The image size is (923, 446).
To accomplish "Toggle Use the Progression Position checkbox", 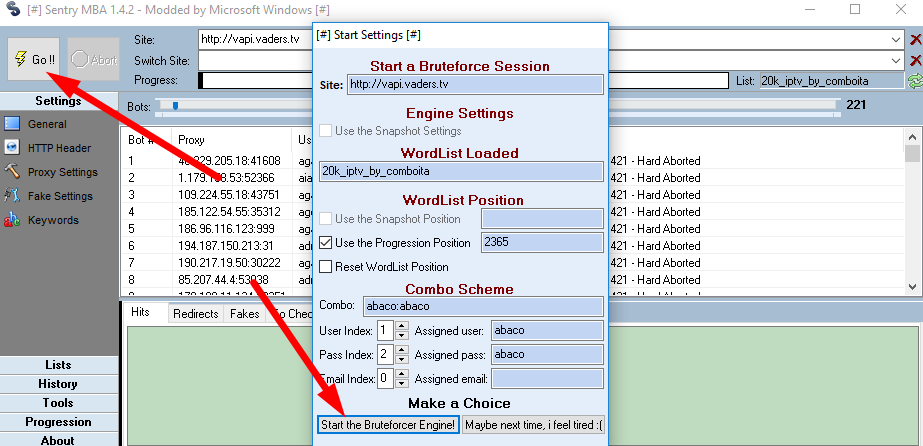I will [325, 242].
